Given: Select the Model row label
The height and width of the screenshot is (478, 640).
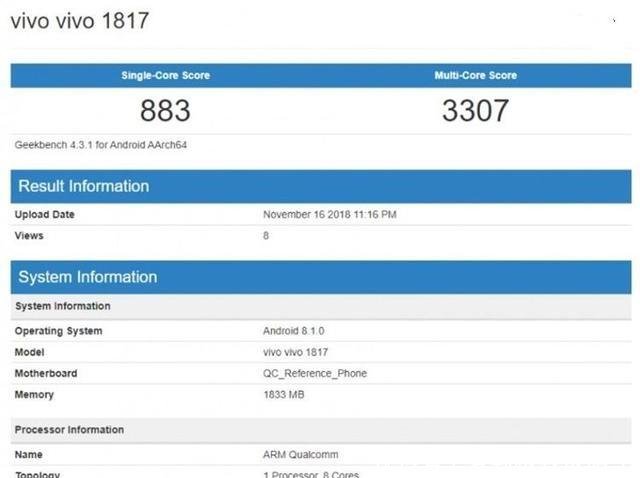Looking at the screenshot, I should 30,352.
